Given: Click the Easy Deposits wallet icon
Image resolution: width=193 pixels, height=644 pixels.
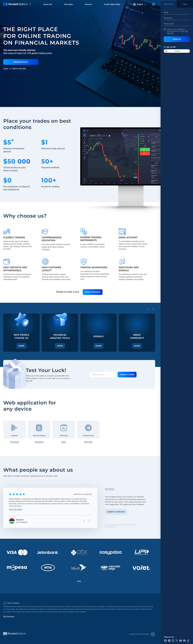Looking at the screenshot, I should tap(6, 261).
